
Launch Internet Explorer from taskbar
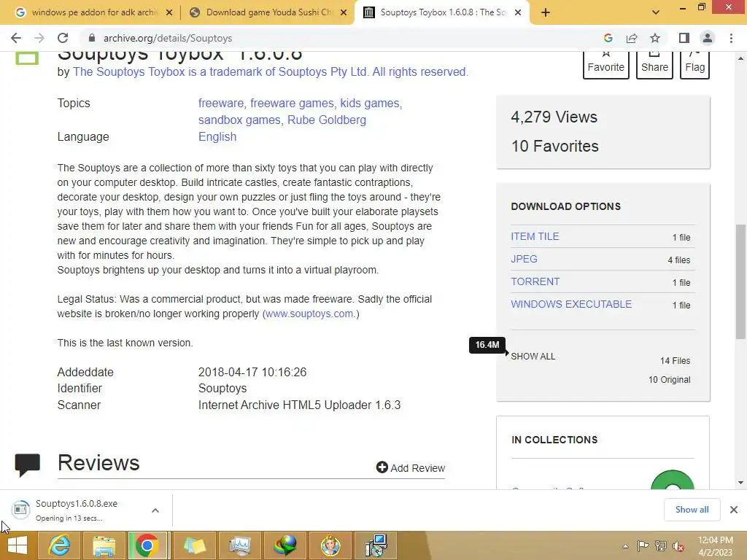point(59,545)
